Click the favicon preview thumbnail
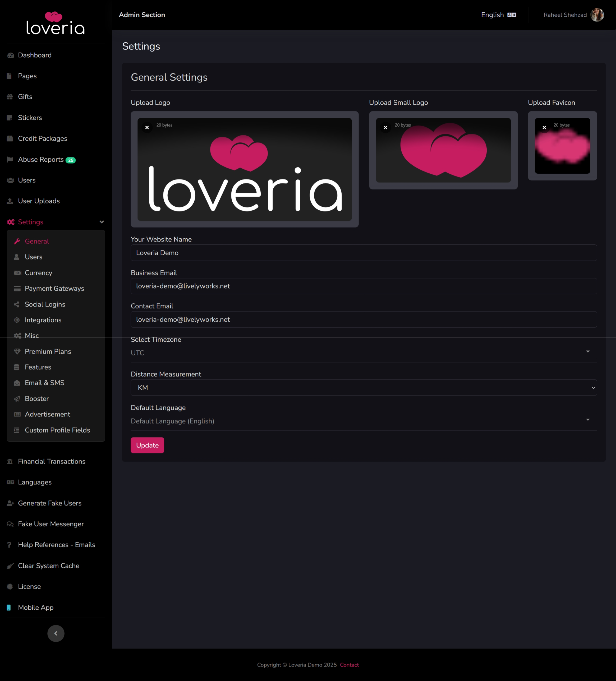This screenshot has height=681, width=616. point(562,146)
